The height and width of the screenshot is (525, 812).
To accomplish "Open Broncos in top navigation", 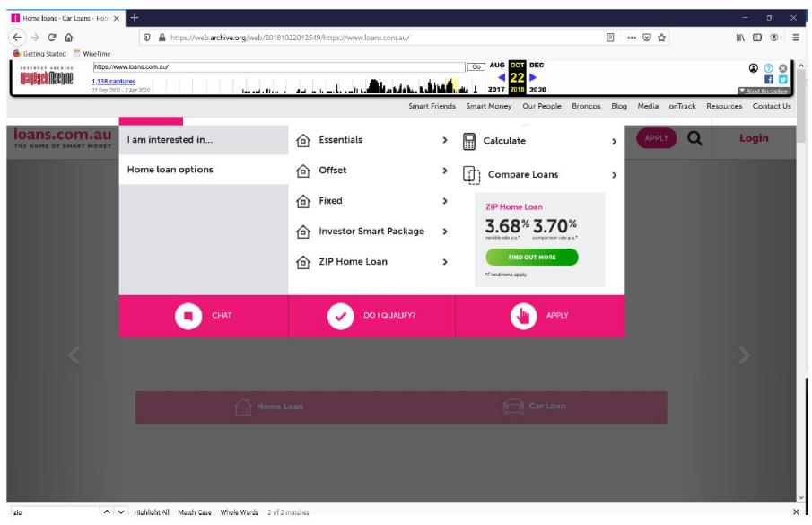I will click(586, 106).
